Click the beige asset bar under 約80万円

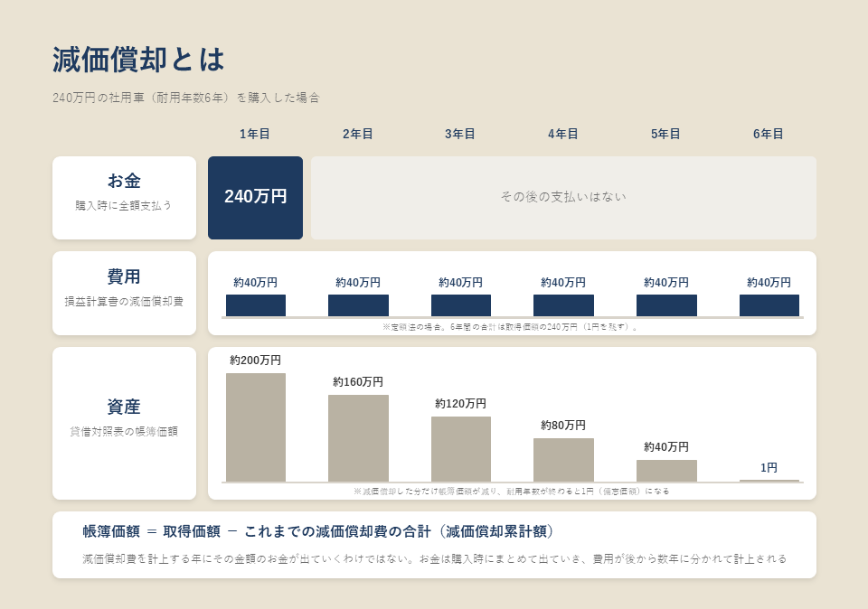coord(563,460)
